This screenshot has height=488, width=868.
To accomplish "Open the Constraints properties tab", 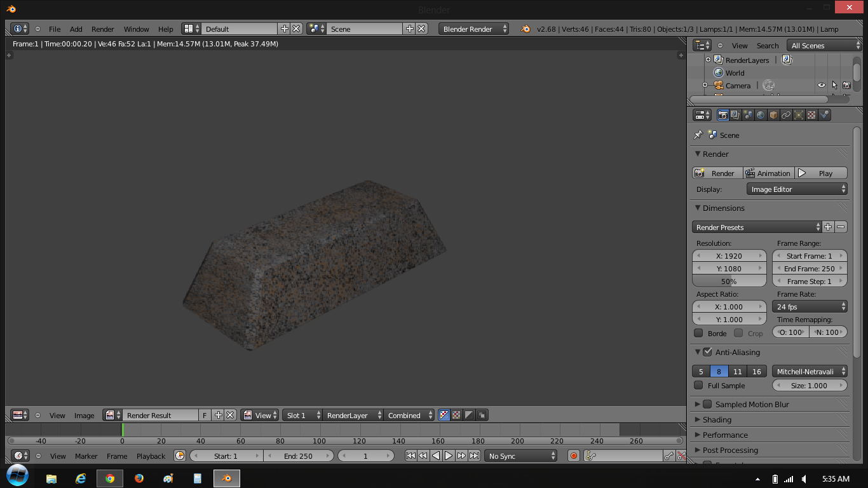I will (x=787, y=115).
